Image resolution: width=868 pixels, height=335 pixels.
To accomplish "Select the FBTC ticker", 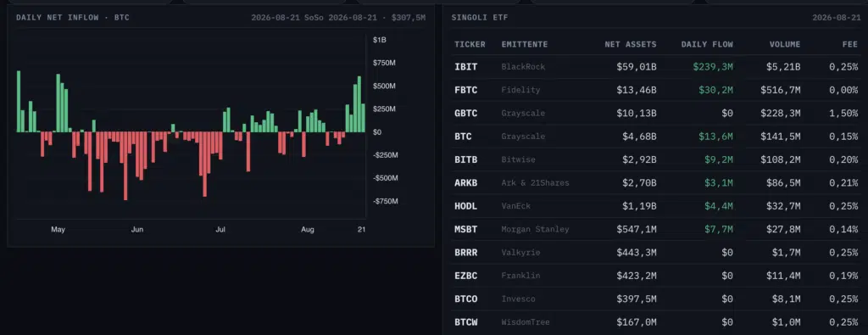I will pyautogui.click(x=466, y=90).
